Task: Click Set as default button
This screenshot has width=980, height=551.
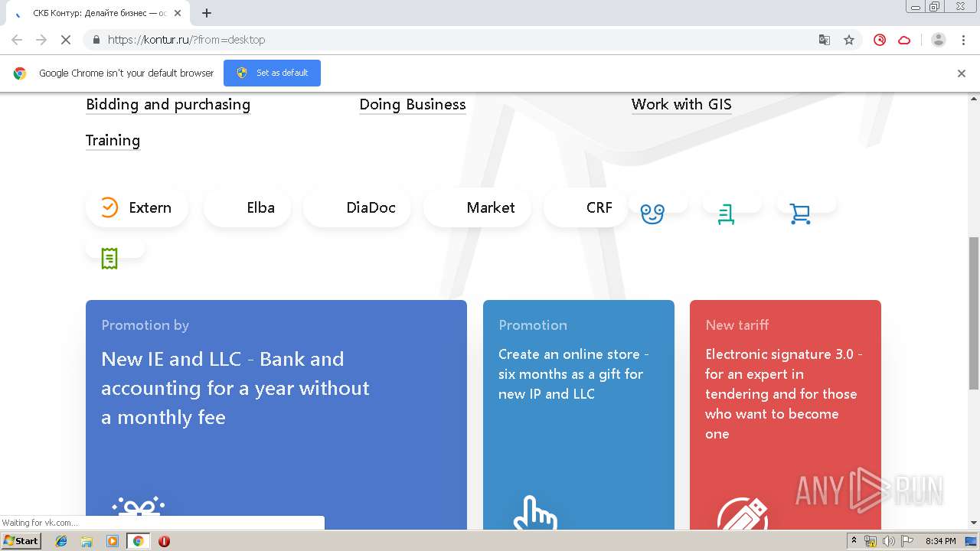Action: pyautogui.click(x=272, y=73)
